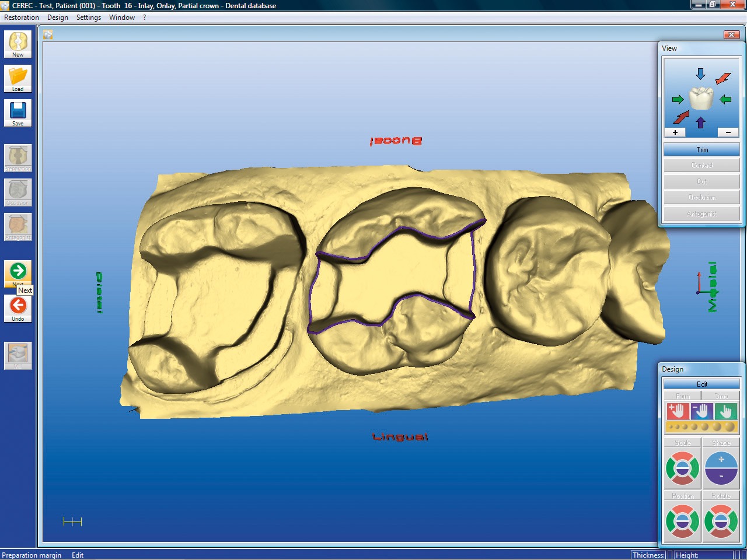
Task: Click the Position control left green segment
Action: pos(670,521)
